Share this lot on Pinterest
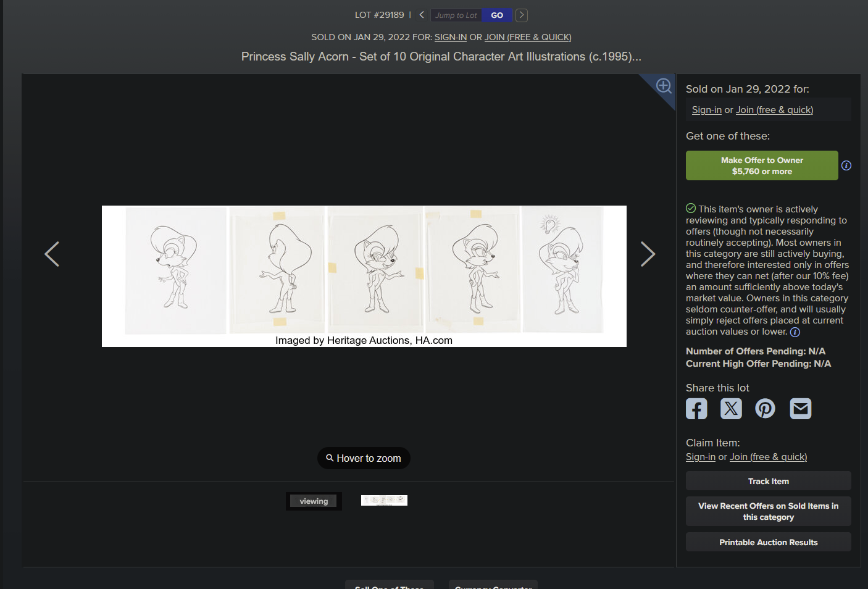This screenshot has width=868, height=589. point(766,409)
